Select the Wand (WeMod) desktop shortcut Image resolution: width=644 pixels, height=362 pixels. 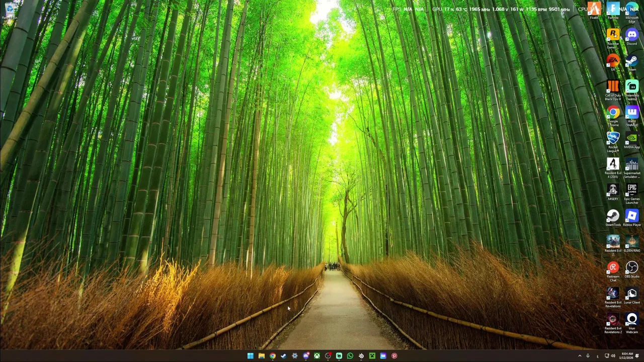(632, 117)
